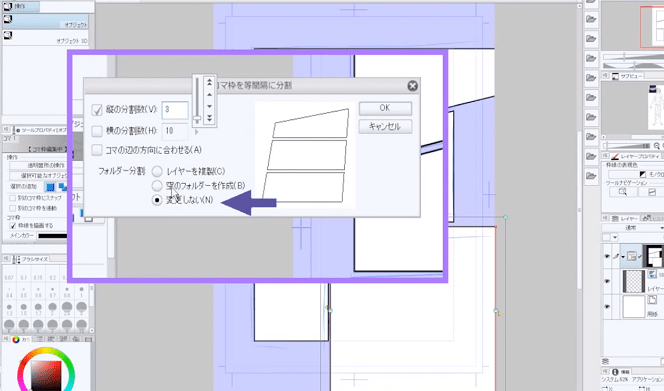Select the オブジェクト 3D sub tool
The width and height of the screenshot is (664, 391).
[x=48, y=37]
